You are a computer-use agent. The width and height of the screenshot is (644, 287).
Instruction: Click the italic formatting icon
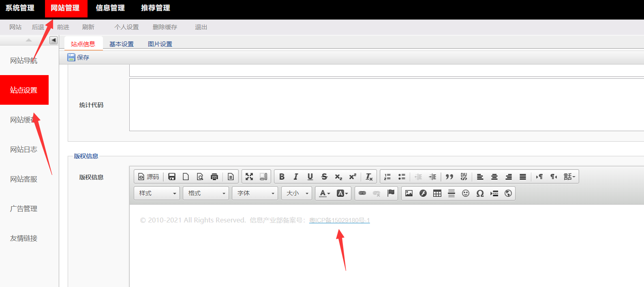pyautogui.click(x=296, y=177)
